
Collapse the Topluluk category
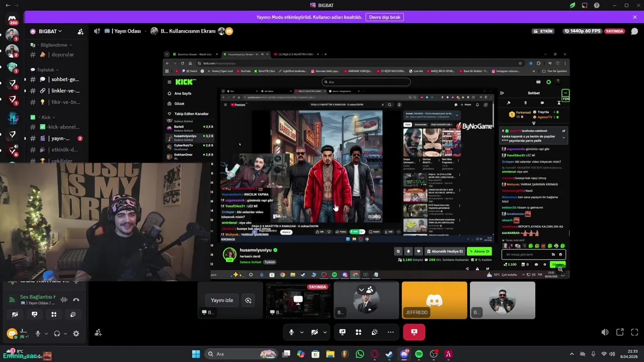[x=45, y=69]
